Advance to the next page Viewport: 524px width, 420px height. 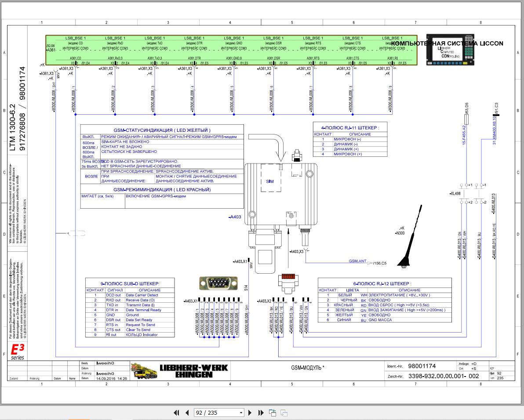[250, 413]
